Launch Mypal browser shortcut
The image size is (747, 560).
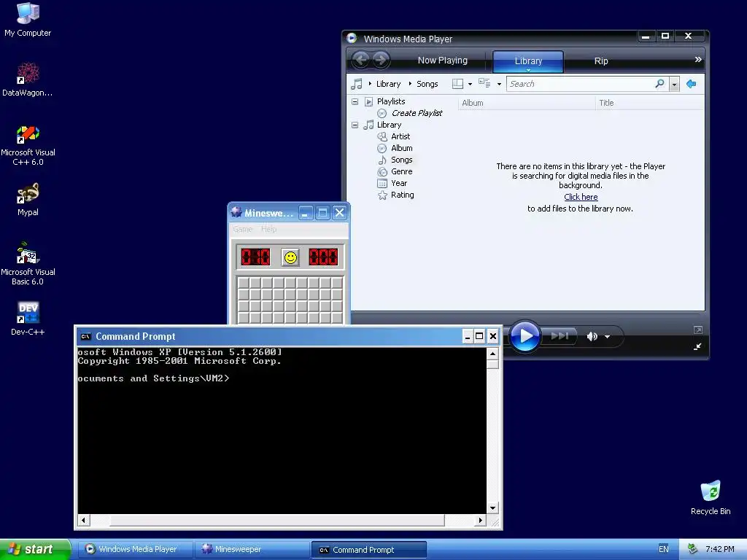point(28,199)
